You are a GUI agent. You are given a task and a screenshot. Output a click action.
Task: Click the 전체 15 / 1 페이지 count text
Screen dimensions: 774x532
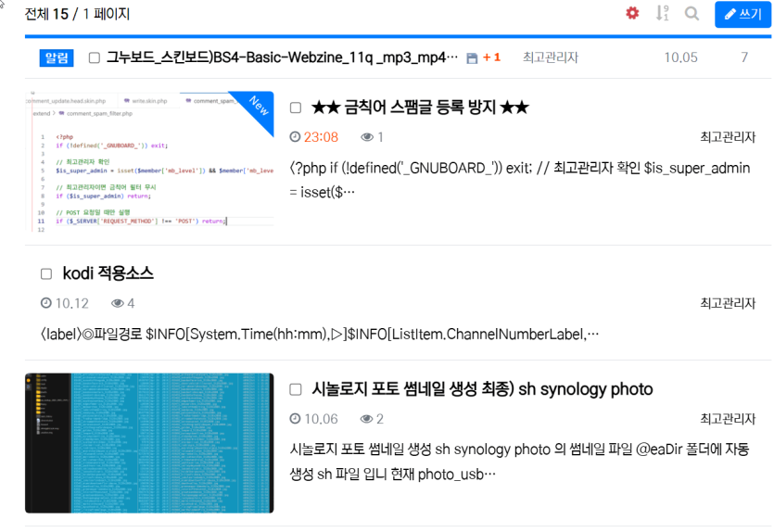click(77, 14)
